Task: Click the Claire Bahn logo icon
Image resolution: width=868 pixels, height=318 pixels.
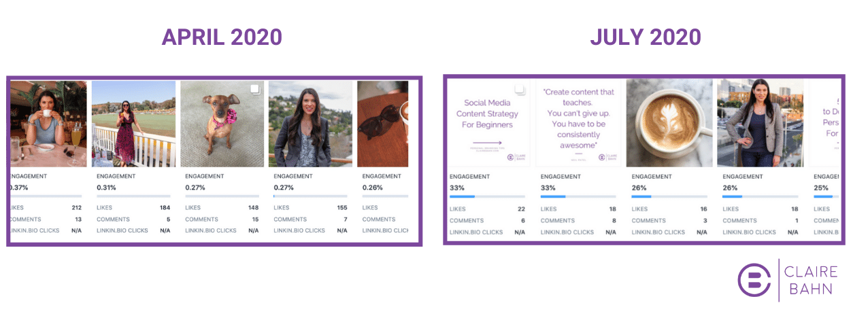Action: coord(754,279)
